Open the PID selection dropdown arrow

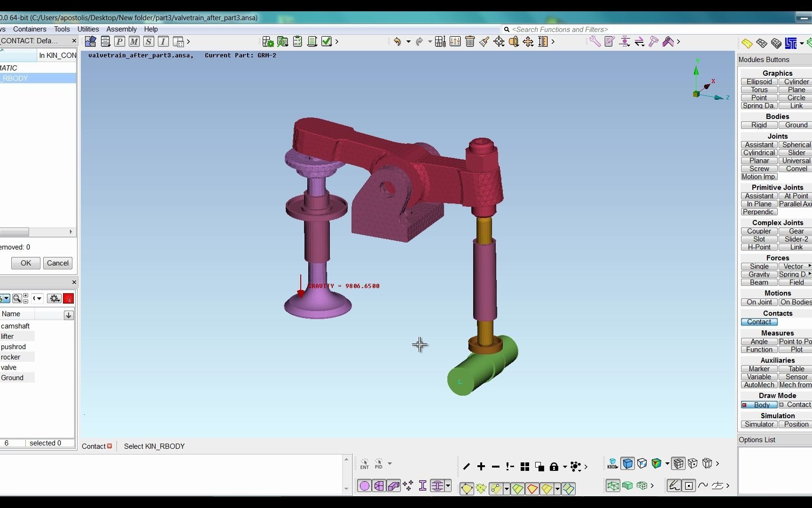coord(390,463)
